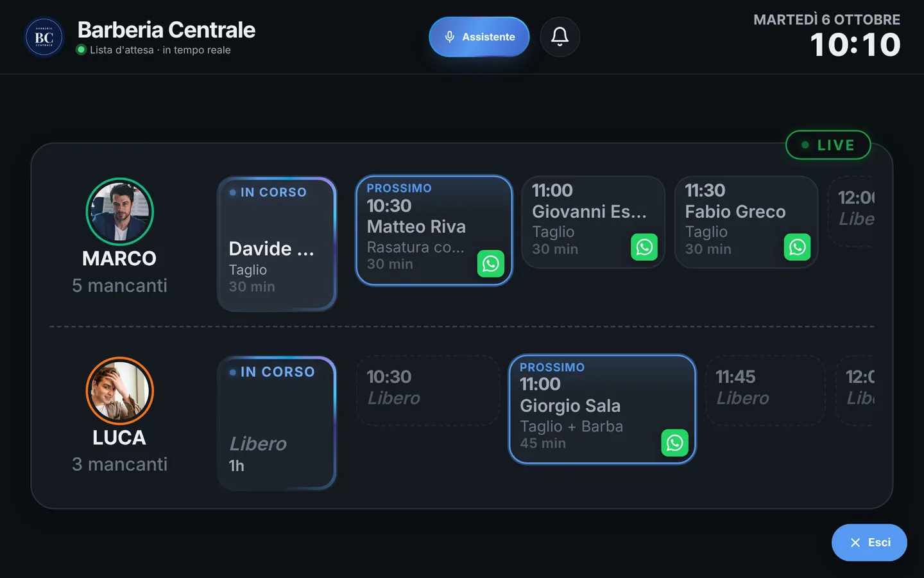Image resolution: width=924 pixels, height=578 pixels.
Task: Open Davide's in-progress Taglio card
Action: coord(277,244)
